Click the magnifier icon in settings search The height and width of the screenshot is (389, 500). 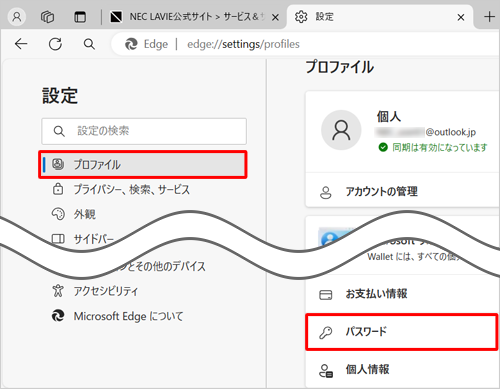point(59,131)
